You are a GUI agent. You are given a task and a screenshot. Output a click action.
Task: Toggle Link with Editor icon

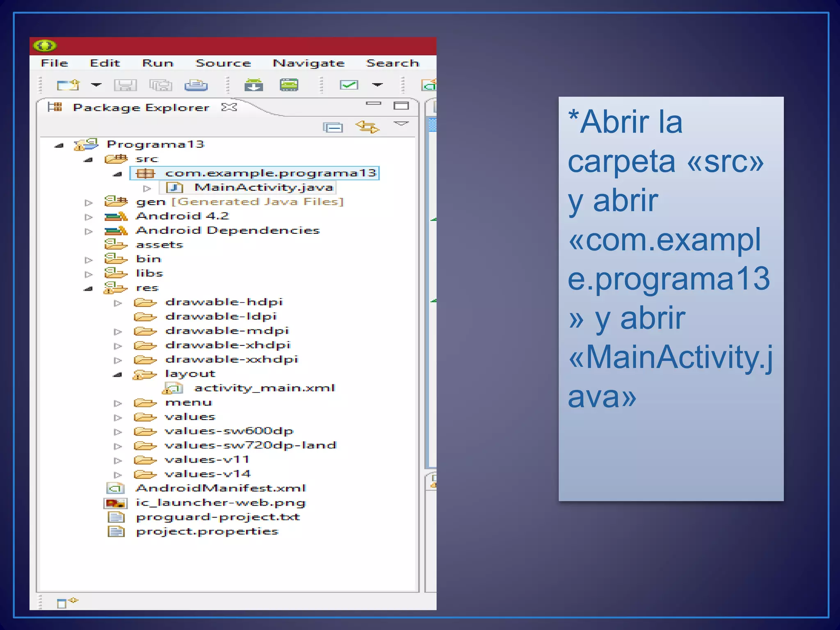[x=367, y=127]
